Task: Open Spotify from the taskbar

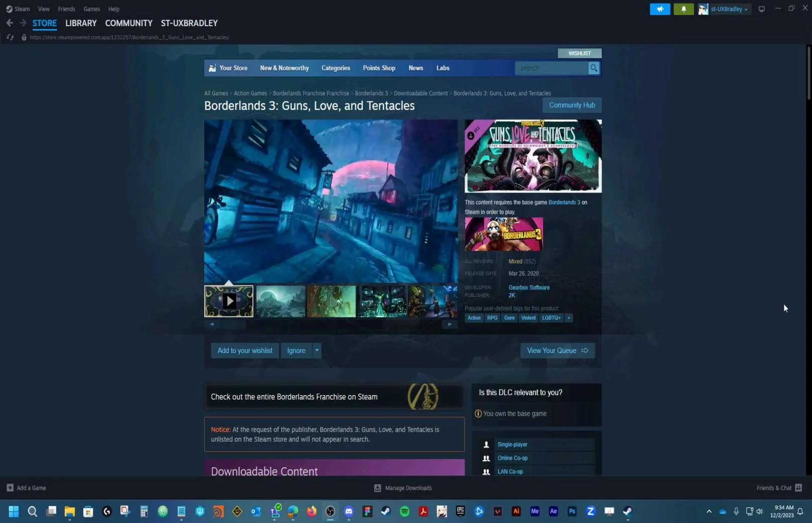Action: pyautogui.click(x=404, y=511)
